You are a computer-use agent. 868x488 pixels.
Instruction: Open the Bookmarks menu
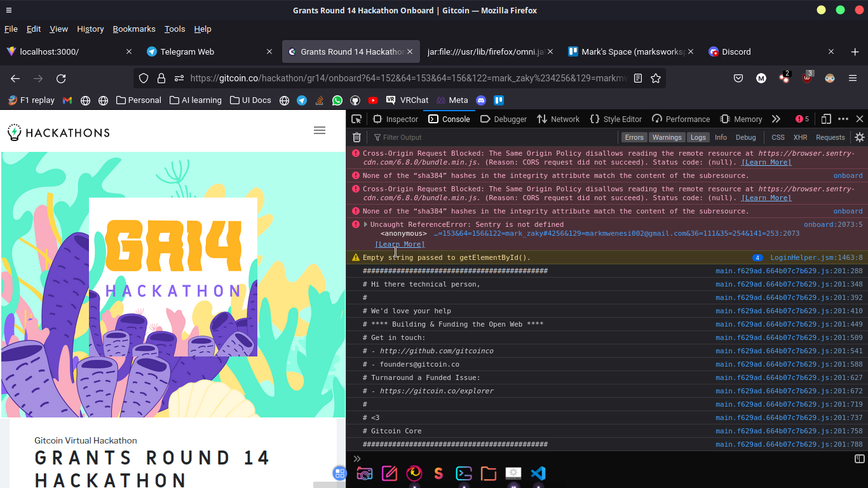tap(134, 29)
